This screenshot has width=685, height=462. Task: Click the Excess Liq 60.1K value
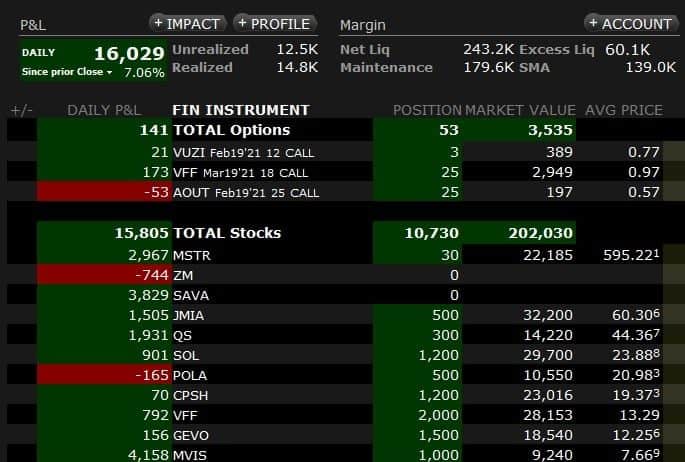(627, 49)
